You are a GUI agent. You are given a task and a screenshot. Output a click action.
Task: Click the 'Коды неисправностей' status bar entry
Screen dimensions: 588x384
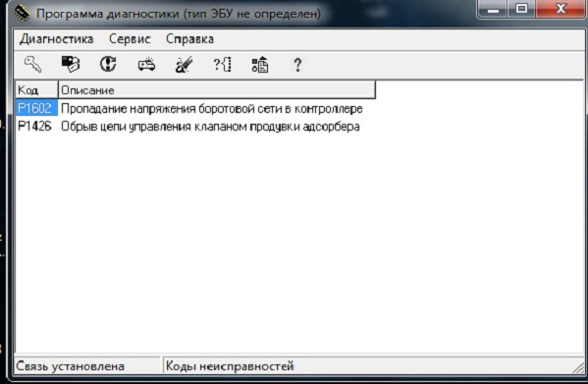pyautogui.click(x=230, y=366)
